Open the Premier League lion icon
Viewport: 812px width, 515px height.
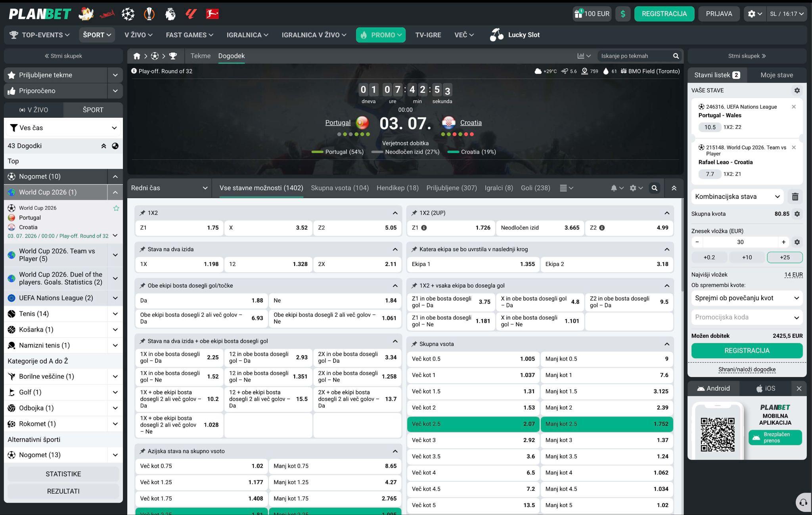[x=170, y=14]
